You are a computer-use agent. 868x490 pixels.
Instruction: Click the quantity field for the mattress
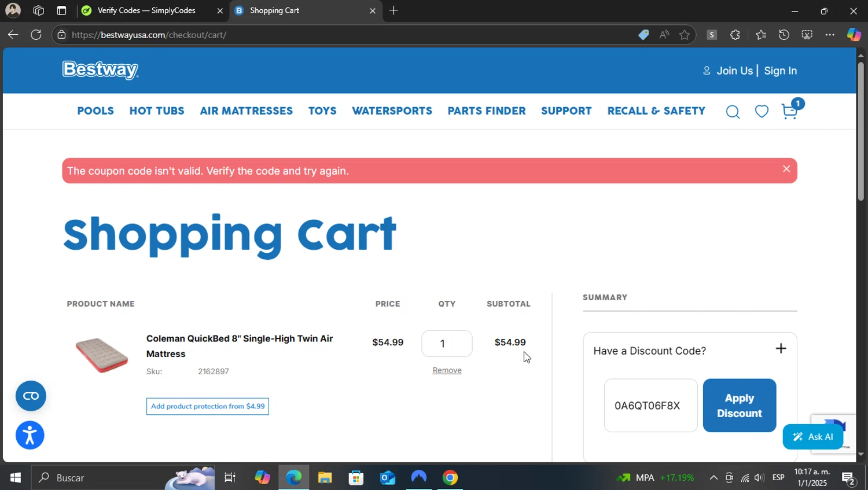pyautogui.click(x=447, y=344)
